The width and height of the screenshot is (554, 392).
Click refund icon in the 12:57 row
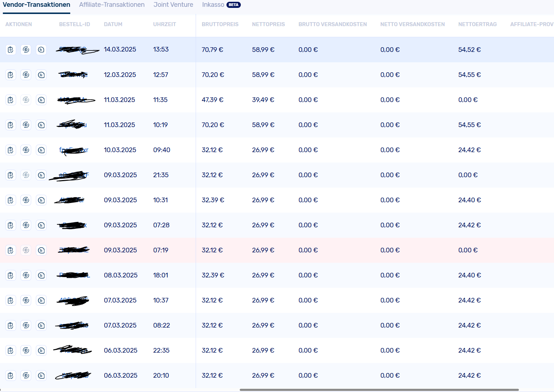click(26, 75)
